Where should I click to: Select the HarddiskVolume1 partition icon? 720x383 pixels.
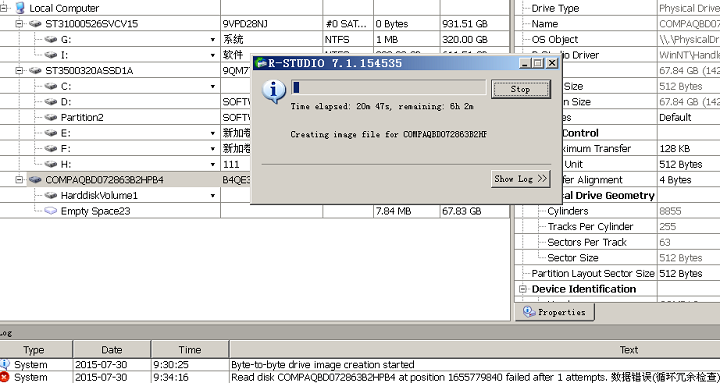[x=51, y=196]
